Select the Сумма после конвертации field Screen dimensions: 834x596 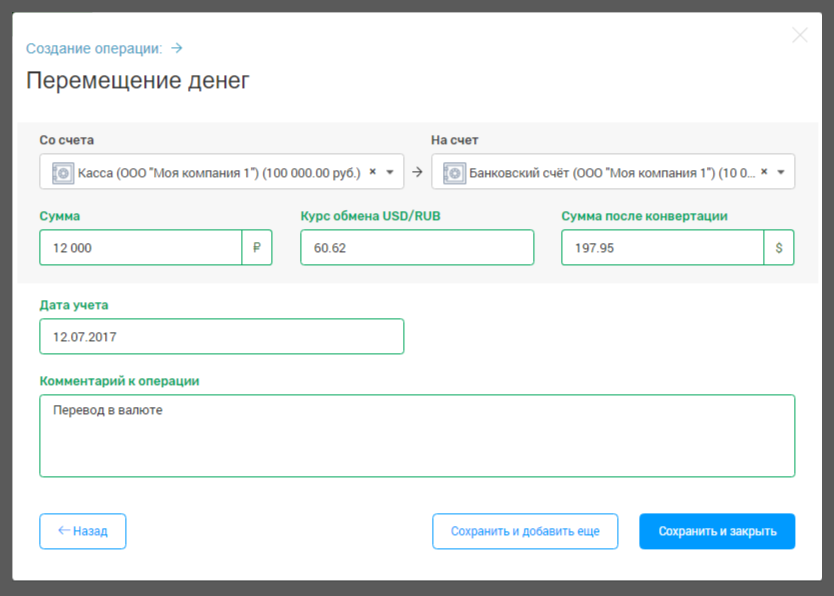pos(662,248)
